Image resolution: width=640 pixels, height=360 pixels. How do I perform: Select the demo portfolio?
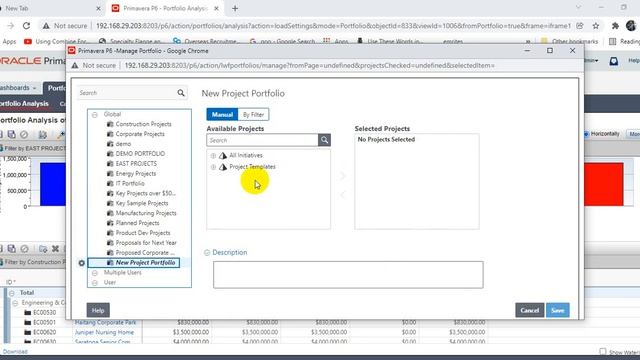123,144
